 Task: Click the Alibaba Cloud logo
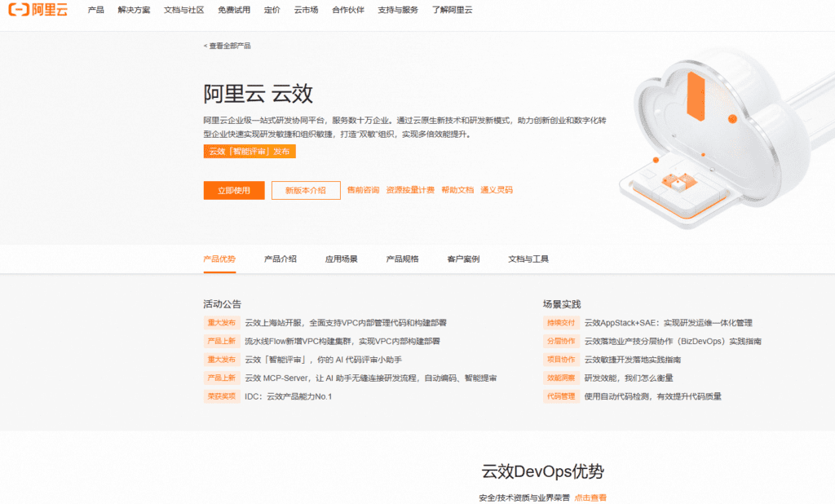(x=37, y=11)
